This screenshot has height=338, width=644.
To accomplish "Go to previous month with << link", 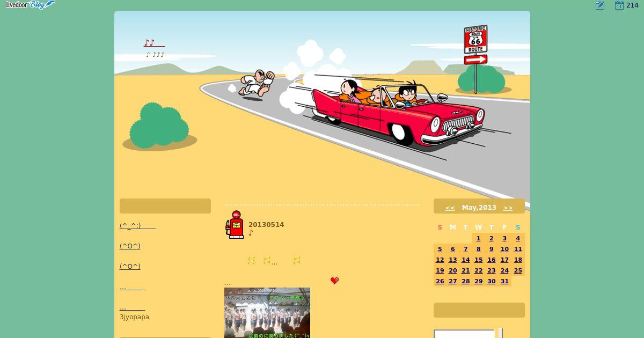I will point(450,208).
